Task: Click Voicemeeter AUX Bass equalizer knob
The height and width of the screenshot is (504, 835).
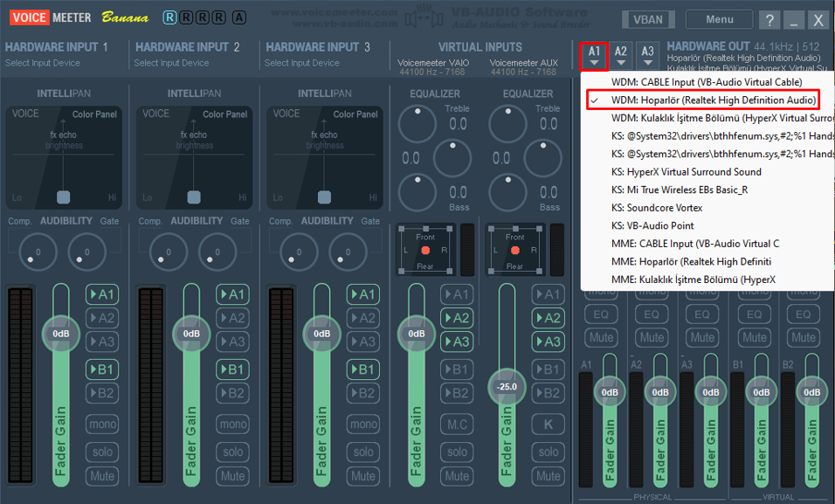Action: (x=507, y=192)
